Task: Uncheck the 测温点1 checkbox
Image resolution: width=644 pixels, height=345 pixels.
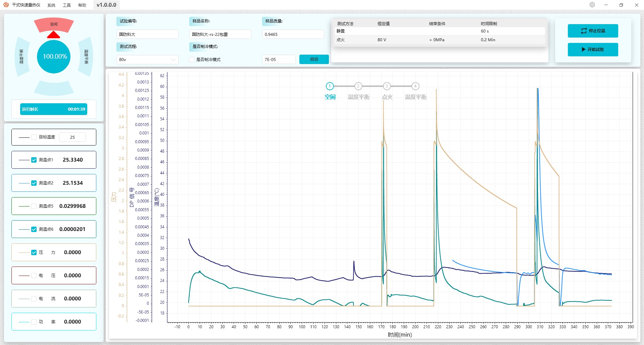Action: click(x=34, y=160)
